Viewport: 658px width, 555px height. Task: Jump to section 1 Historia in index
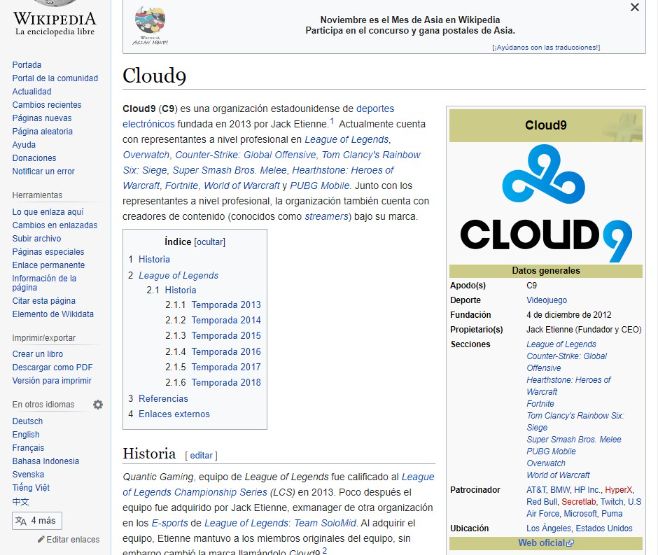[154, 259]
